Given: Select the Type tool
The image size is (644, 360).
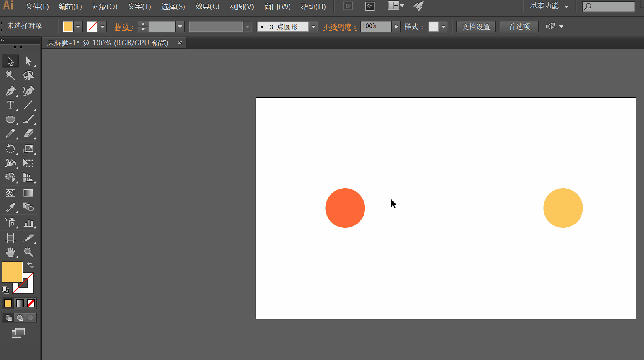Looking at the screenshot, I should tap(10, 105).
